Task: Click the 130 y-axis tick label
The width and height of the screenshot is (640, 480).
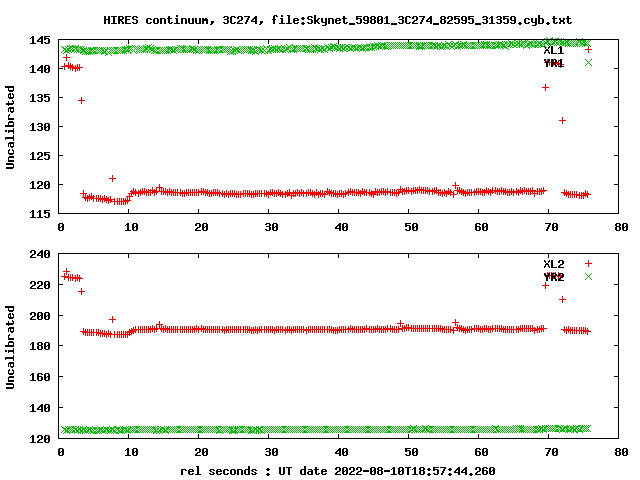Action: point(40,127)
